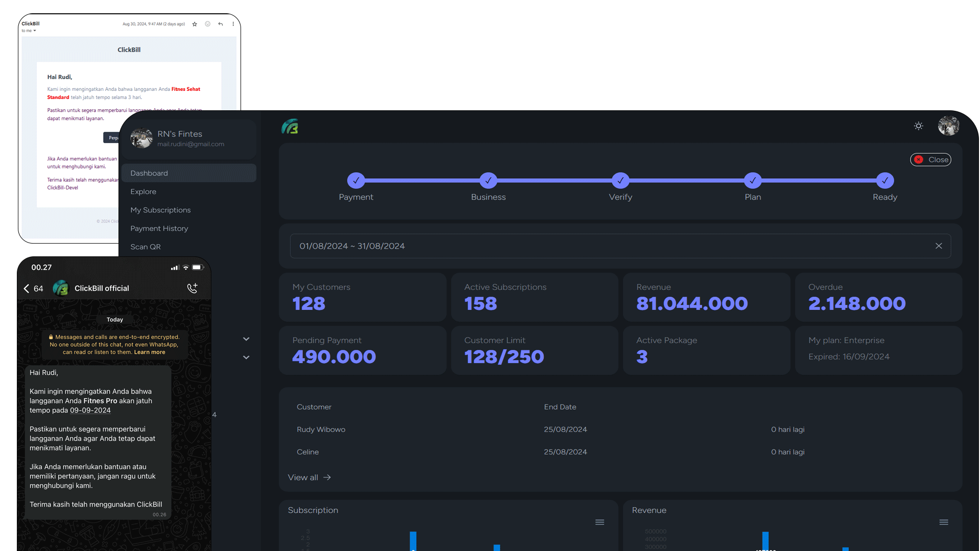Screen dimensions: 980x551
Task: Open the Explore sidebar item
Action: click(x=188, y=191)
